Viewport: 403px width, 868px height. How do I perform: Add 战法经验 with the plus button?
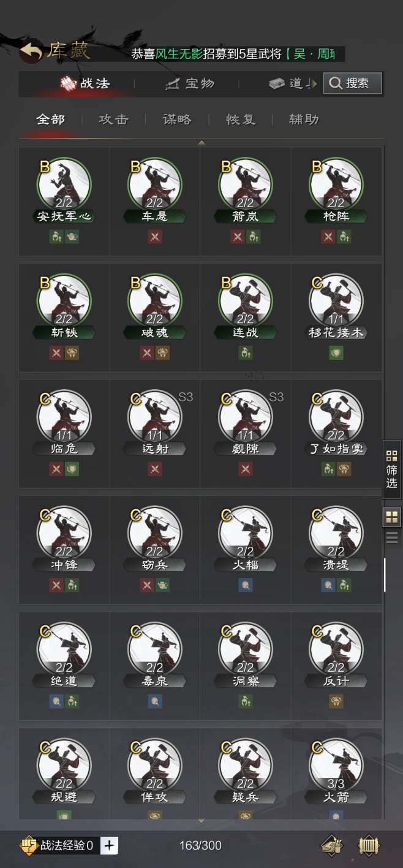pyautogui.click(x=109, y=845)
